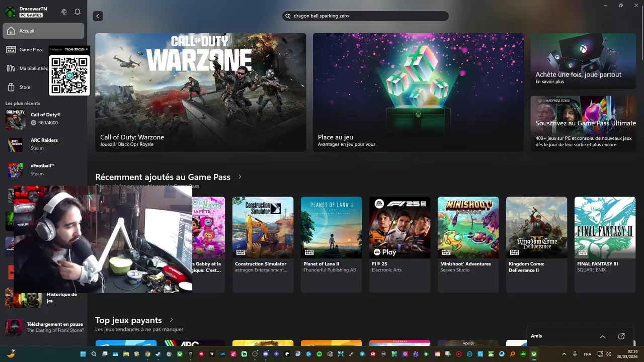Click Les plus récents header
The width and height of the screenshot is (644, 362).
tap(23, 103)
